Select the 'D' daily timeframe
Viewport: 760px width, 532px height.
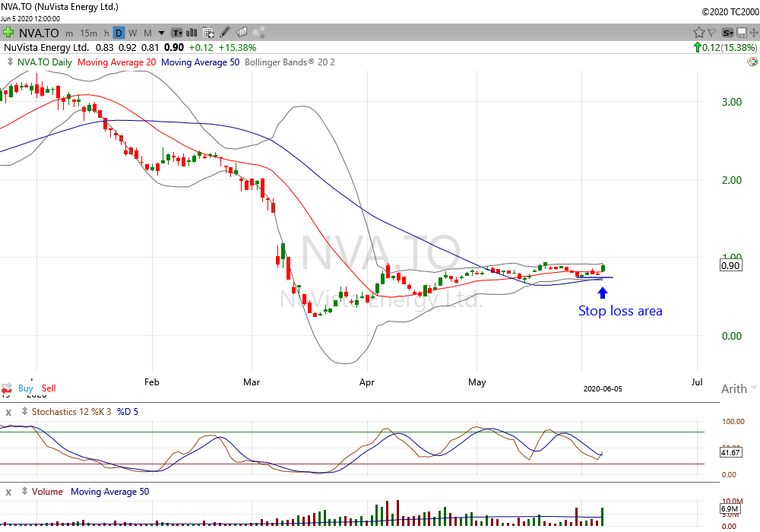coord(119,33)
